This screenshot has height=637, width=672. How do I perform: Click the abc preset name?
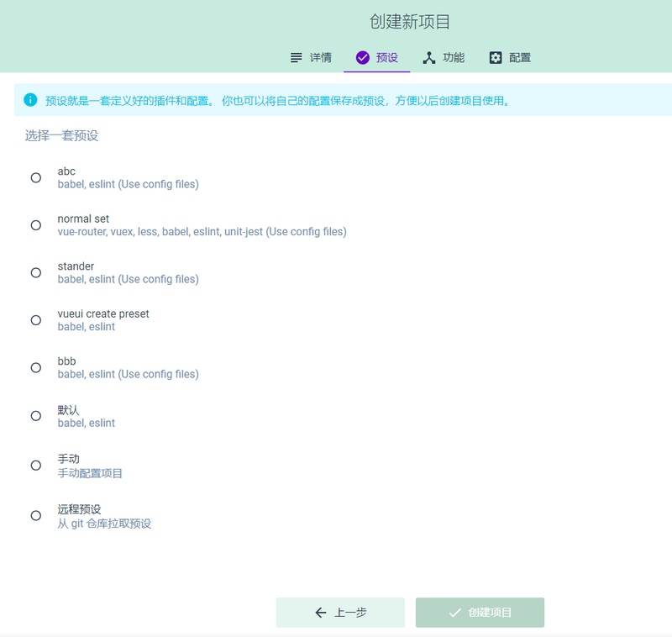click(66, 171)
